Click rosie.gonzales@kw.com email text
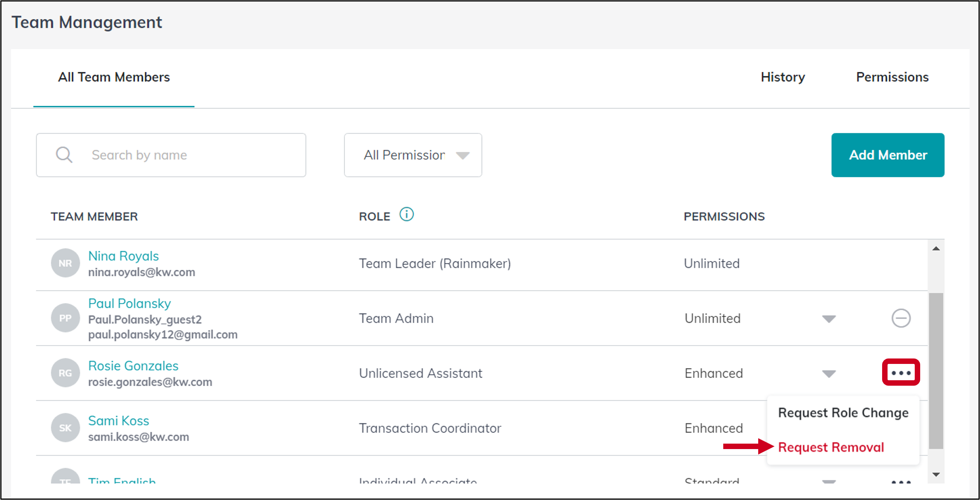 point(150,382)
